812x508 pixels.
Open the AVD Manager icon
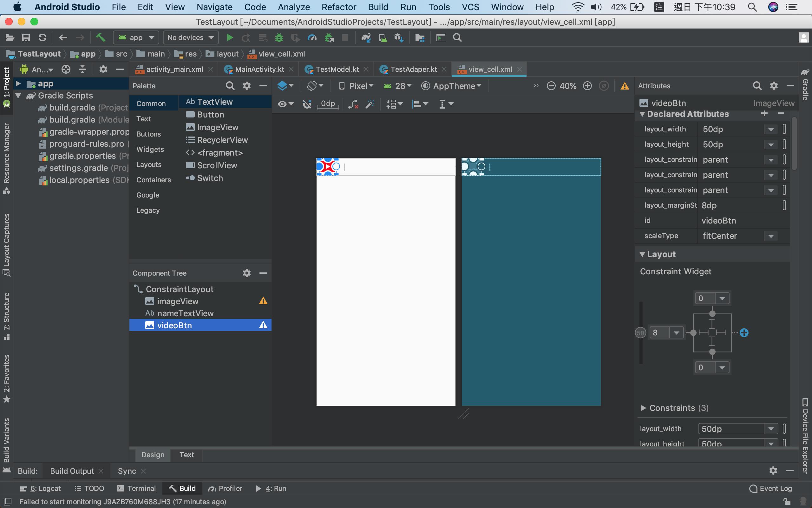pyautogui.click(x=383, y=38)
